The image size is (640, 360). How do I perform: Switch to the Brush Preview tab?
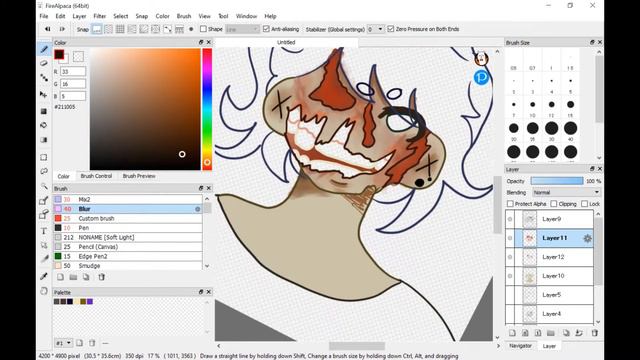(139, 176)
